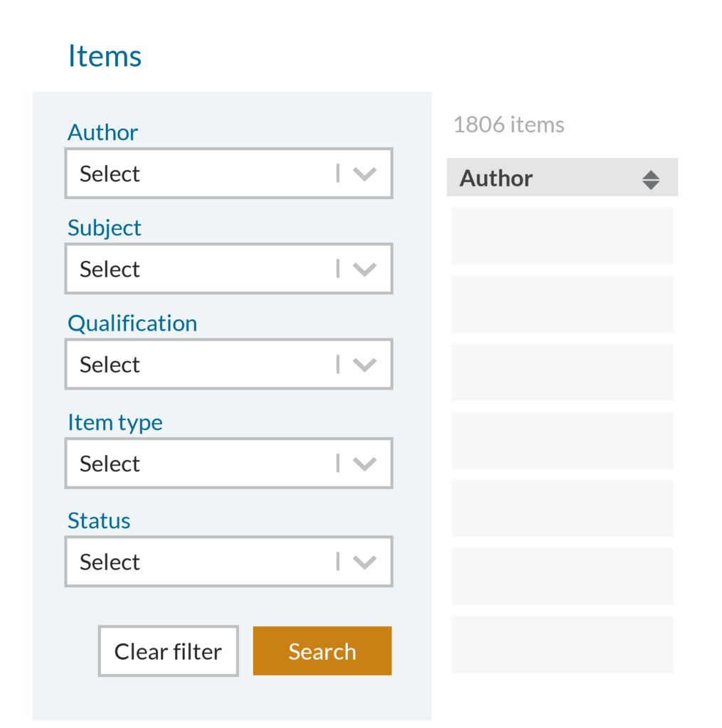Click the sort arrows on the Author column
This screenshot has height=728, width=722.
click(652, 178)
